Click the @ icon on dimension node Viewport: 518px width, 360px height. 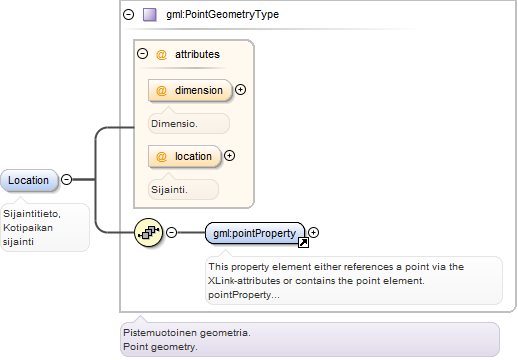[x=161, y=90]
